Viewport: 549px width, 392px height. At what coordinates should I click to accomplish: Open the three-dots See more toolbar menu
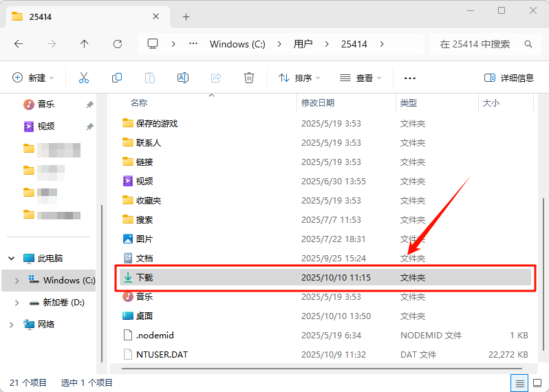(x=409, y=78)
